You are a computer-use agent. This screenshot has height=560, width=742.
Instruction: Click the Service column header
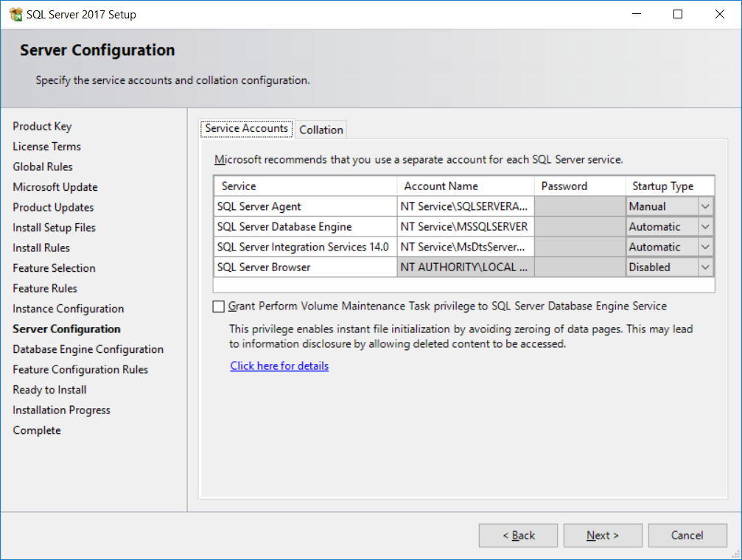coord(305,186)
